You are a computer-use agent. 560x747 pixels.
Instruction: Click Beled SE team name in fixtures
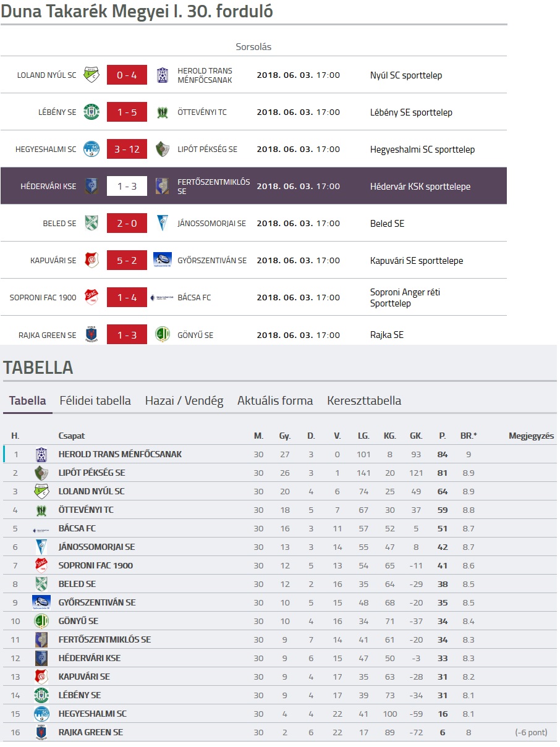59,223
